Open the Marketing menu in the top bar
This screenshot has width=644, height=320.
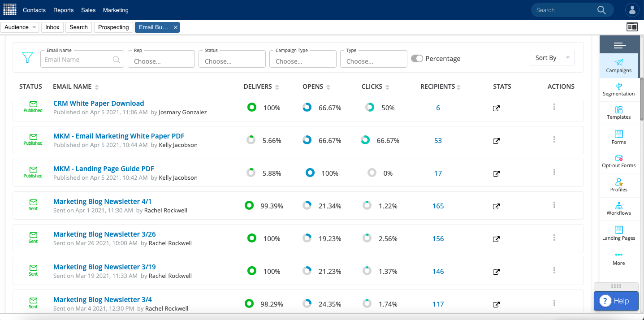tap(116, 9)
